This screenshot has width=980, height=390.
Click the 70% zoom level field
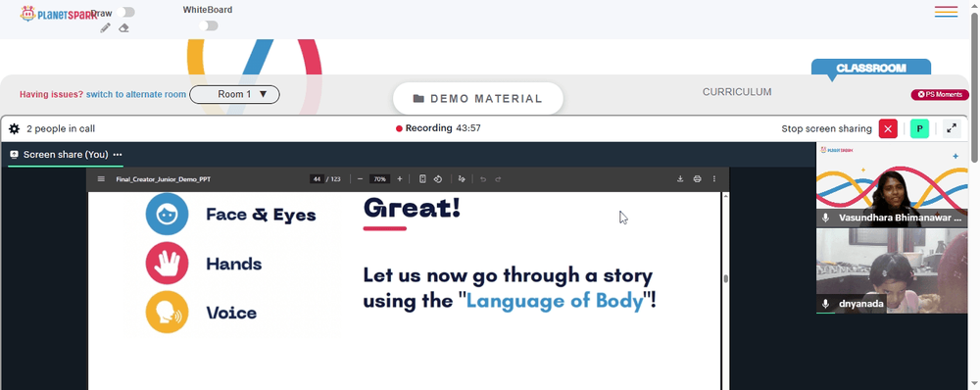pyautogui.click(x=379, y=178)
